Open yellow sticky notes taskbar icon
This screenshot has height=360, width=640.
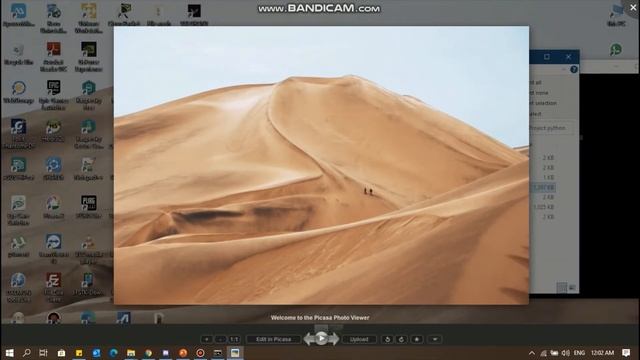[79, 353]
